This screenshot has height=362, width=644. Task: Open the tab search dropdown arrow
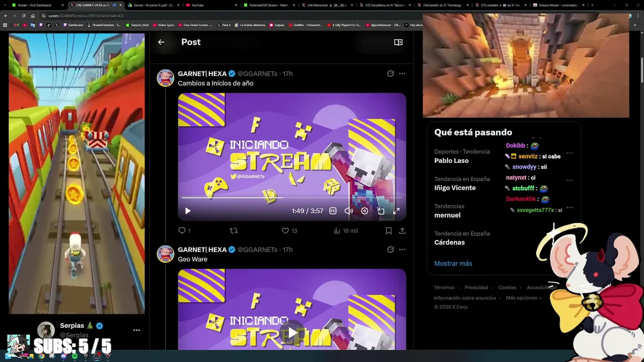[x=5, y=5]
